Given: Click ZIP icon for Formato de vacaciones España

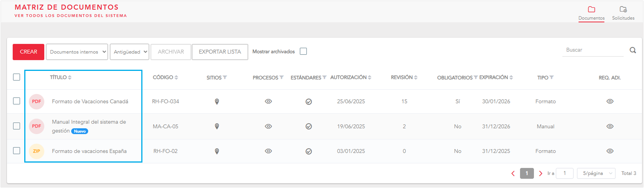Looking at the screenshot, I should click(37, 151).
